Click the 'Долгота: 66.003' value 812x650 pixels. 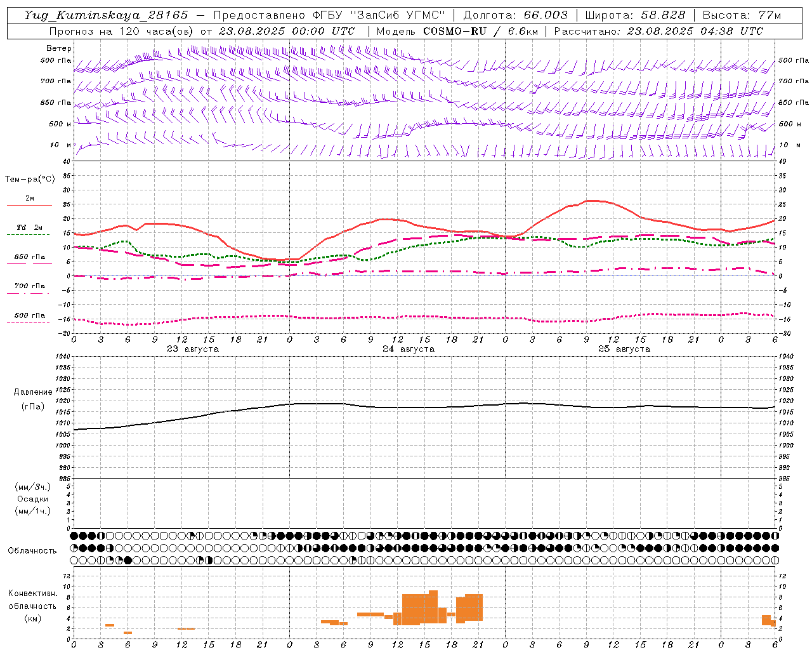(x=515, y=15)
